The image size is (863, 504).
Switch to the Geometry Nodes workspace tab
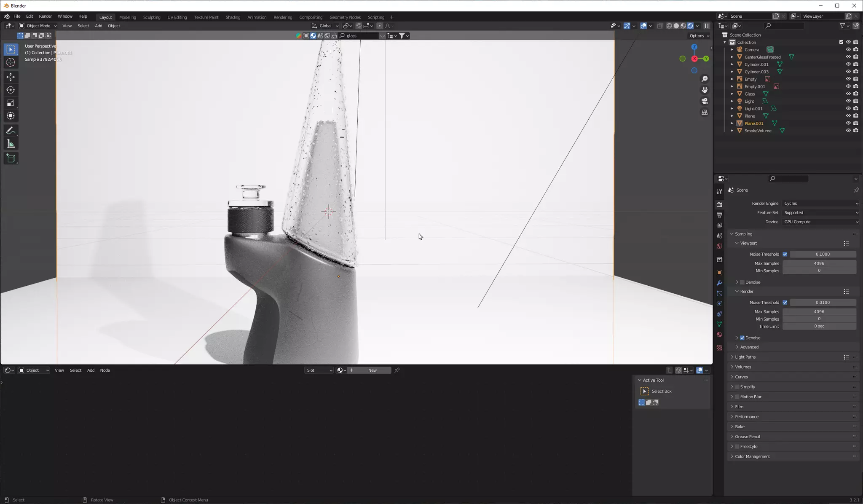tap(345, 17)
